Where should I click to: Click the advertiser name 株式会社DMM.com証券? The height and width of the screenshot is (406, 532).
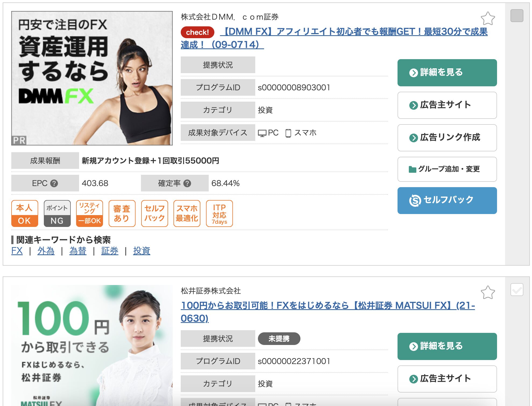coord(230,17)
